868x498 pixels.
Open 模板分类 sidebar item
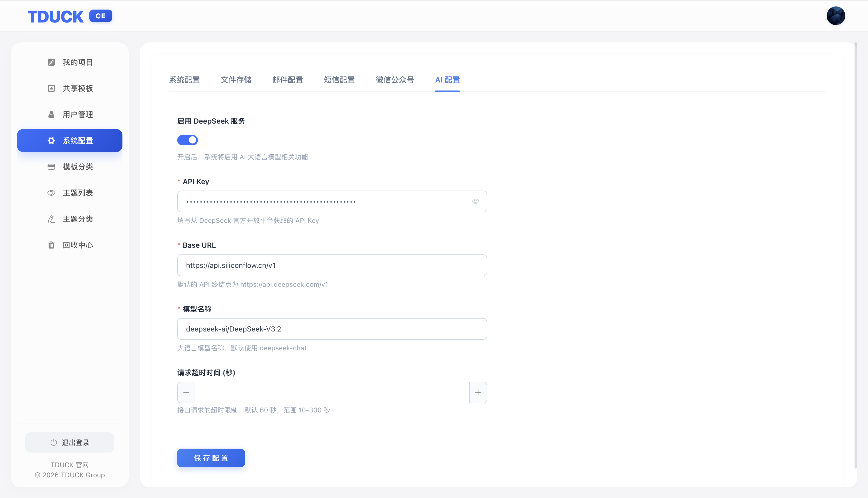point(70,167)
